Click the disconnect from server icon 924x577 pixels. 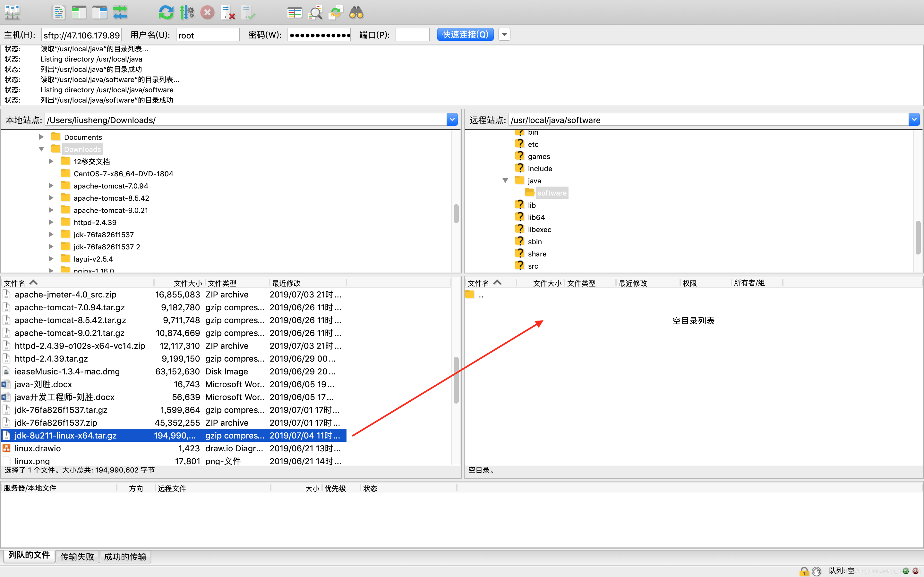[228, 13]
